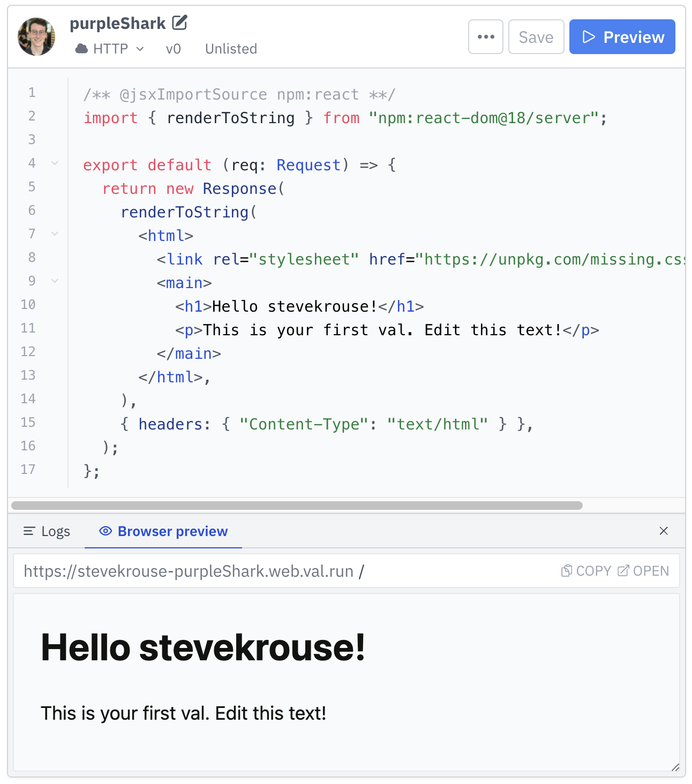
Task: Click the cloud icon next to HTTP
Action: pos(81,49)
